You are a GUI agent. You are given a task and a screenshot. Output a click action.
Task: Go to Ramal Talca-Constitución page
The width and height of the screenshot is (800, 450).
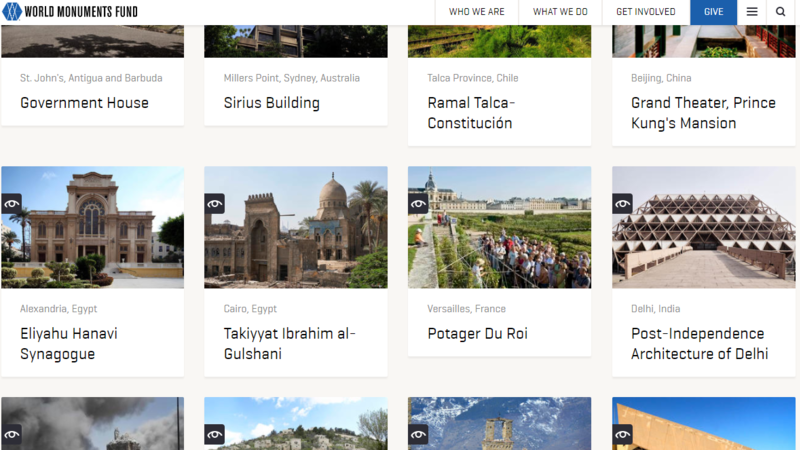pos(470,113)
